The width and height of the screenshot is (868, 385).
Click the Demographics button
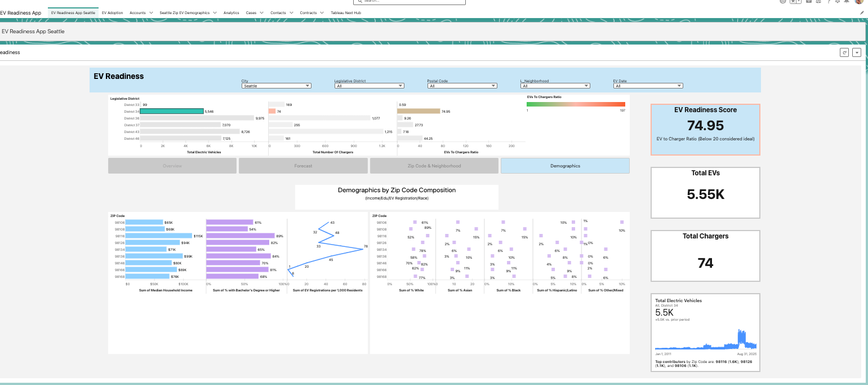pos(565,166)
